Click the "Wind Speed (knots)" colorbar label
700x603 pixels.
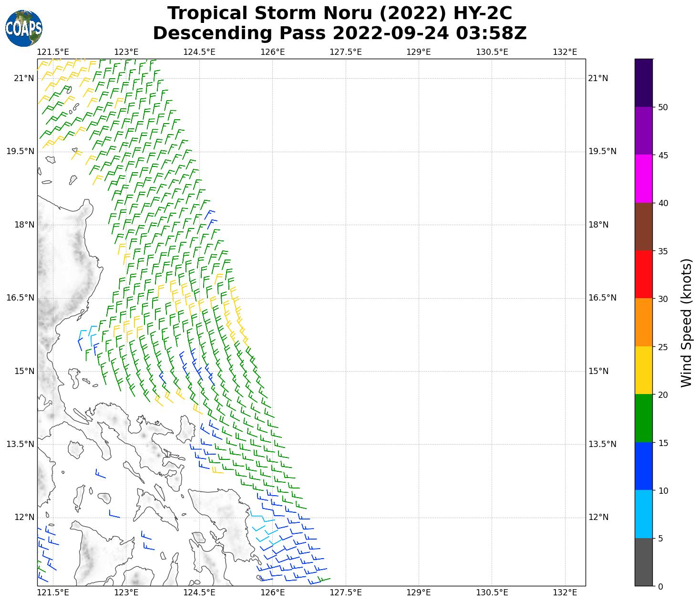point(686,322)
